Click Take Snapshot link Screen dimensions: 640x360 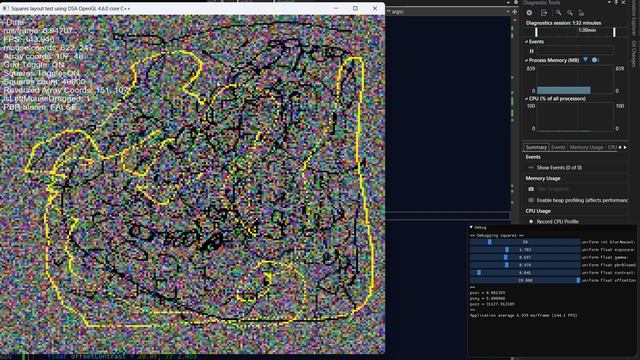[552, 189]
